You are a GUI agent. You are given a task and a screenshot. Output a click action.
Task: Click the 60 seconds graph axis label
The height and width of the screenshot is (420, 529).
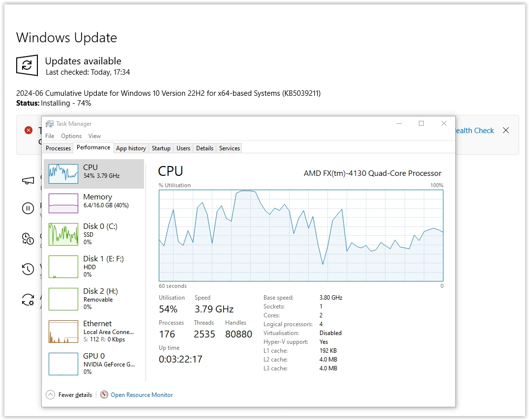(173, 286)
